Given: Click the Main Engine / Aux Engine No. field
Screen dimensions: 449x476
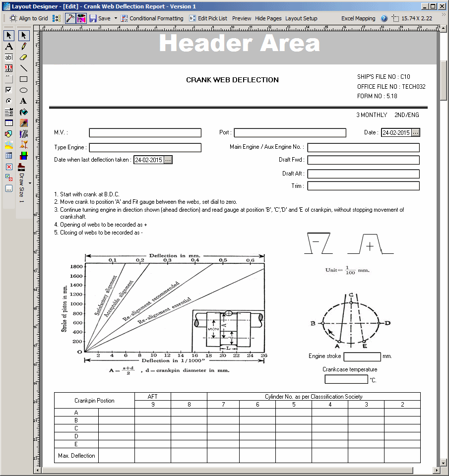Looking at the screenshot, I should point(363,148).
